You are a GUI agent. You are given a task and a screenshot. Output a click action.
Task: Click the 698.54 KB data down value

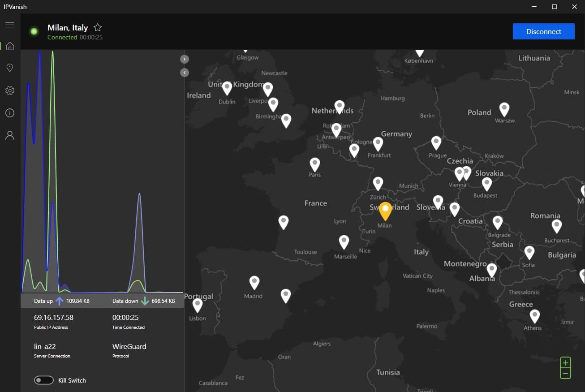(x=163, y=301)
